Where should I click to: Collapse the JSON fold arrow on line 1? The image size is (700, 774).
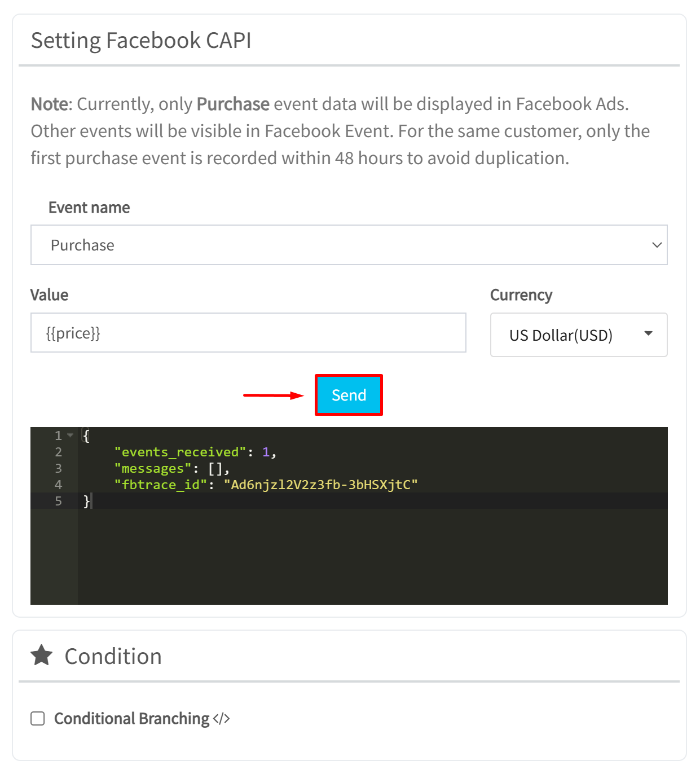pos(71,435)
